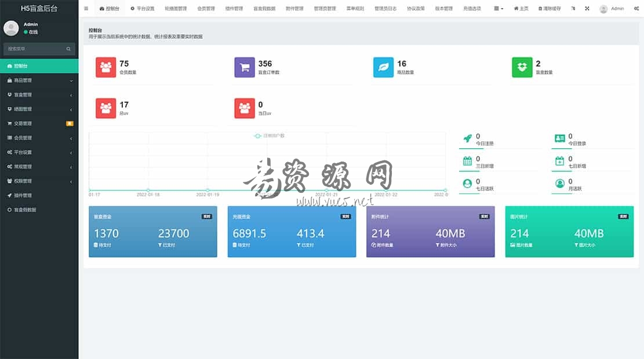Expand 平台设置 in the sidebar
Image resolution: width=644 pixels, height=359 pixels.
(x=39, y=152)
